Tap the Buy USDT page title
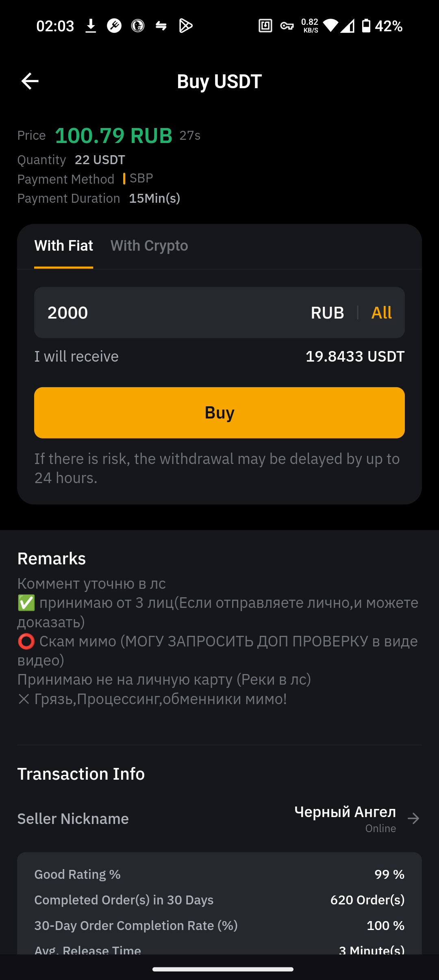Screen dimensions: 439x980 [x=219, y=82]
